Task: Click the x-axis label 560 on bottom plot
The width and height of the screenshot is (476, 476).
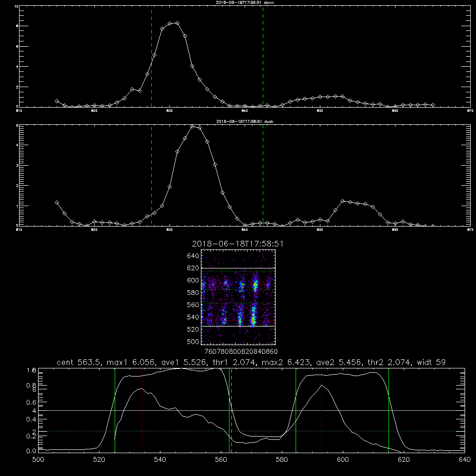Action: (221, 460)
